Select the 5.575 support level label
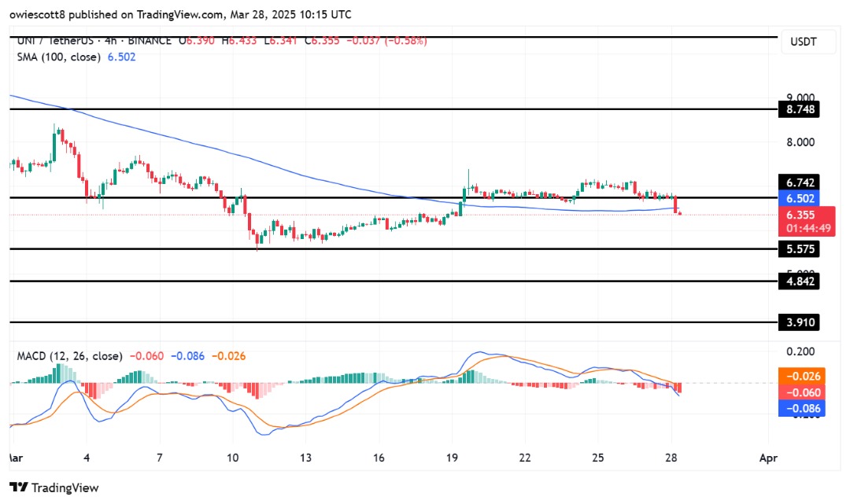The width and height of the screenshot is (850, 504). tap(799, 249)
